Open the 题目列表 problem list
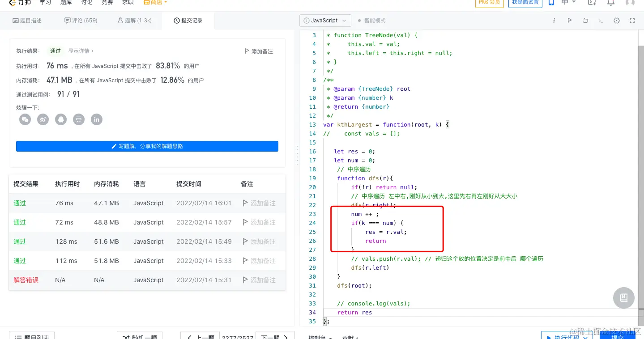Screen dimensions: 644x339 point(32,335)
